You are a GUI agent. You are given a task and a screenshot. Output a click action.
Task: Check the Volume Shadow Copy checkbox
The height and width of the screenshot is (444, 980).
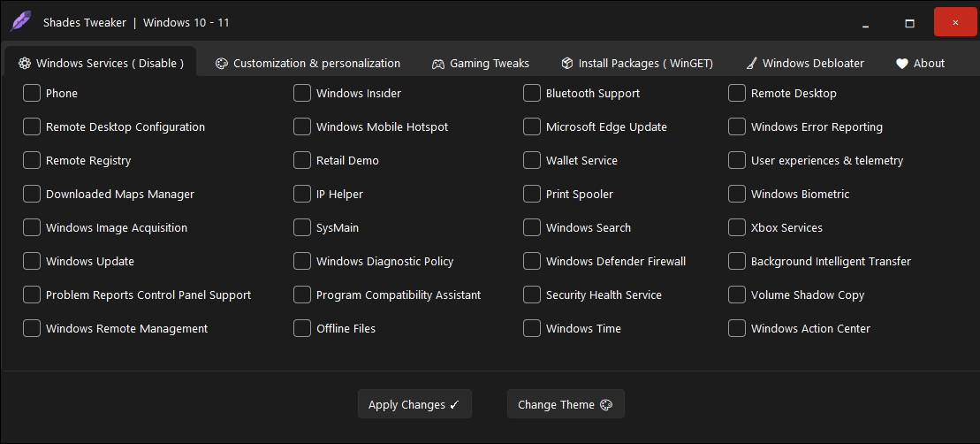[x=737, y=295]
